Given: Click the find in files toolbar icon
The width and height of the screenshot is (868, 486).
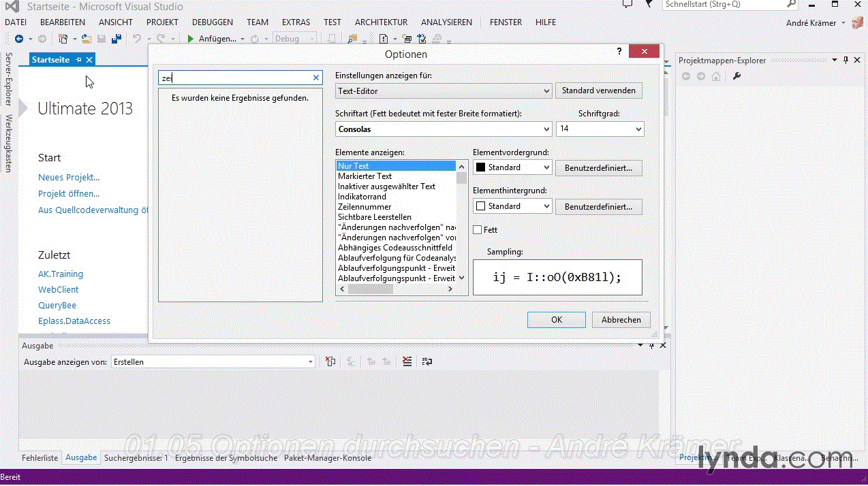Looking at the screenshot, I should 352,39.
